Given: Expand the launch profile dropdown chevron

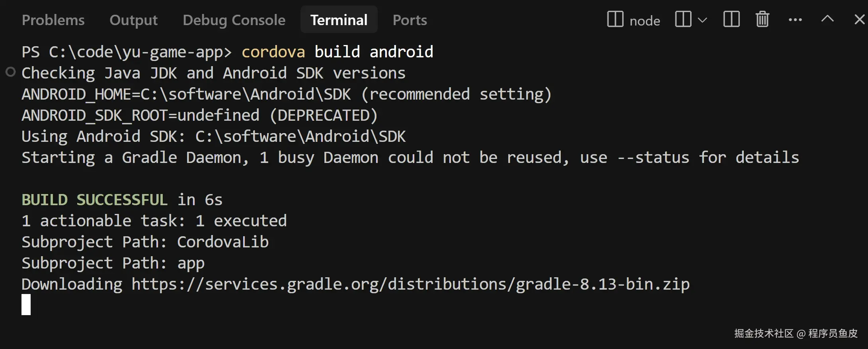Looking at the screenshot, I should pos(702,20).
